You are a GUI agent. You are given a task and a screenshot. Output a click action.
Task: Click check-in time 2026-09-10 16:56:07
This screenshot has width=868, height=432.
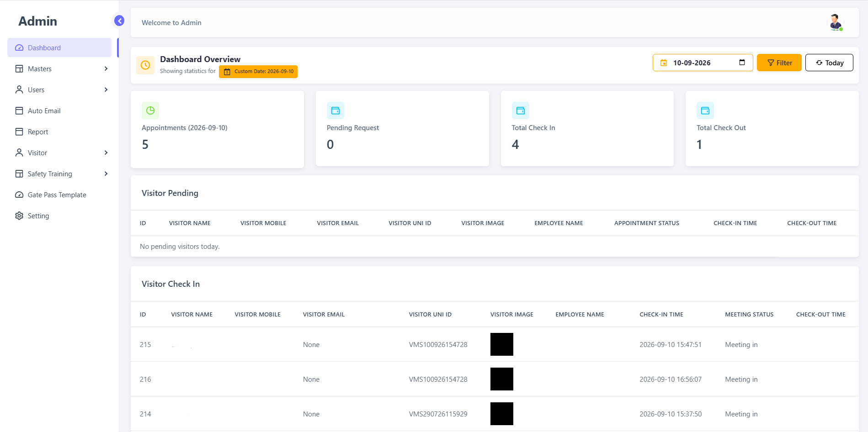coord(671,379)
